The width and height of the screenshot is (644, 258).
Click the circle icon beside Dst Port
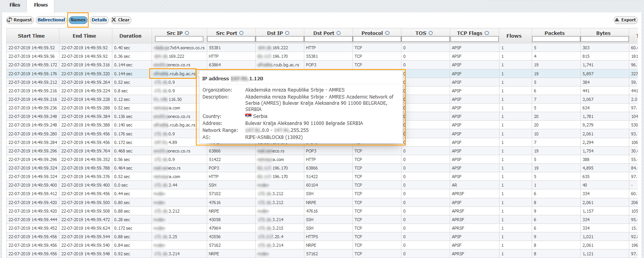[339, 33]
